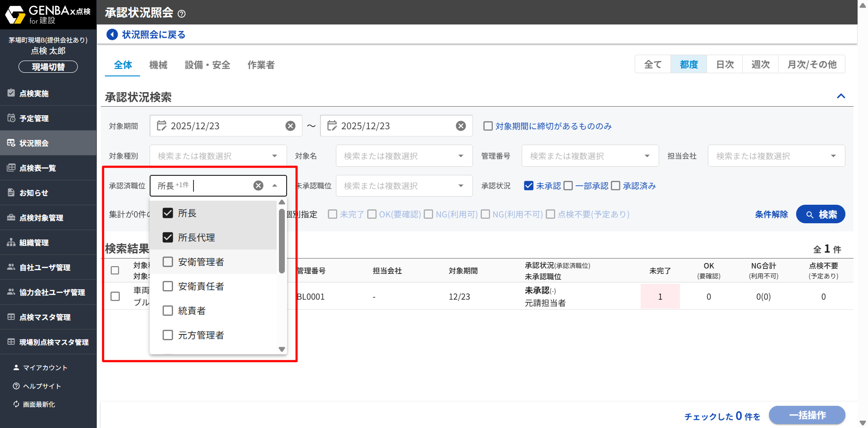Image resolution: width=868 pixels, height=428 pixels.
Task: Open the start date calendar picker icon
Action: coord(161,126)
